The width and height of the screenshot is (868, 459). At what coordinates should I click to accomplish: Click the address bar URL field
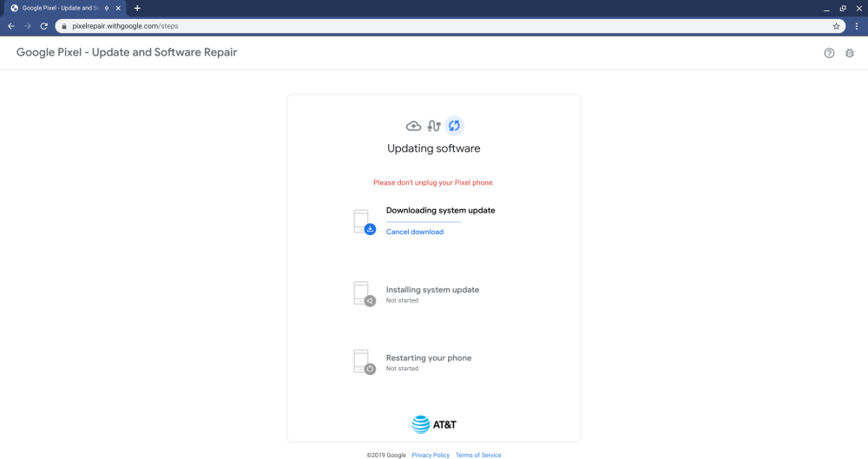(x=434, y=26)
